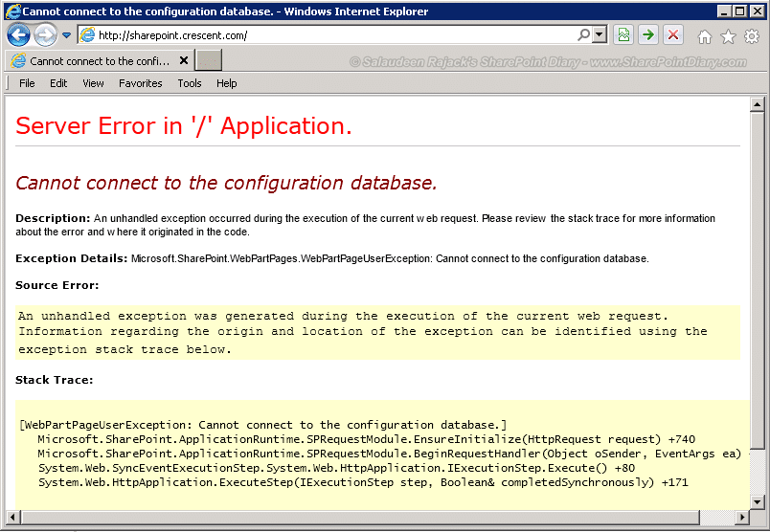This screenshot has height=532, width=770.
Task: Open the recent pages dropdown arrow
Action: coord(67,35)
